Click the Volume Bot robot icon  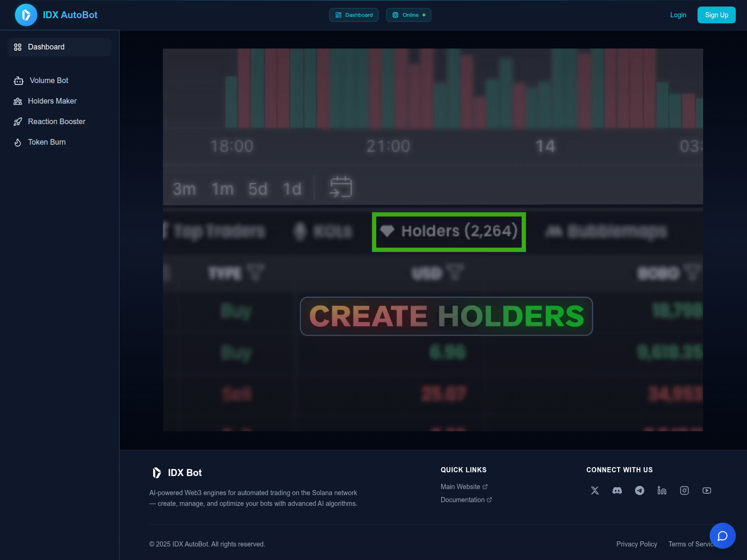19,81
